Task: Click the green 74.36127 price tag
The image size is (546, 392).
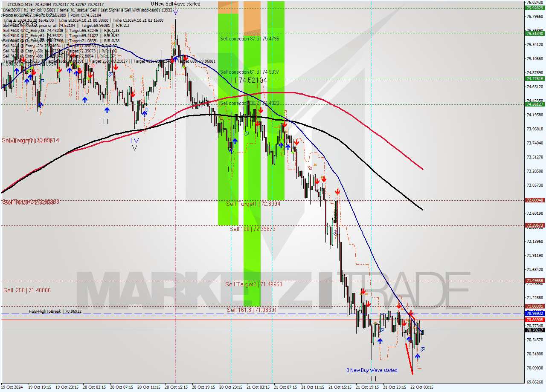Action: [535, 104]
